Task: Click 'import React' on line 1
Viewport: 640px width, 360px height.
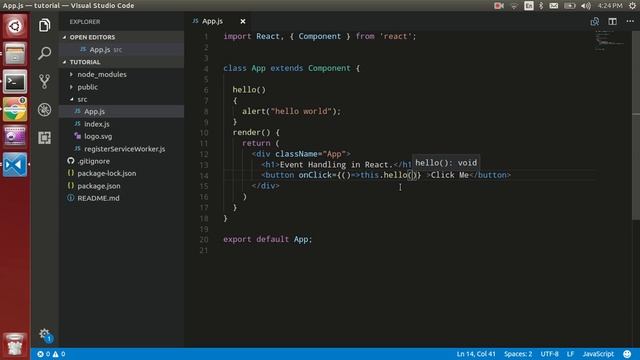Action: [x=251, y=36]
